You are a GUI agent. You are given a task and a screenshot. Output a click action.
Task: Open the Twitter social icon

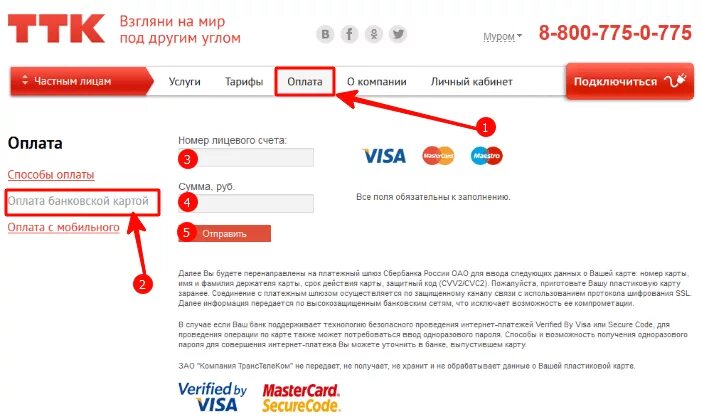click(398, 34)
